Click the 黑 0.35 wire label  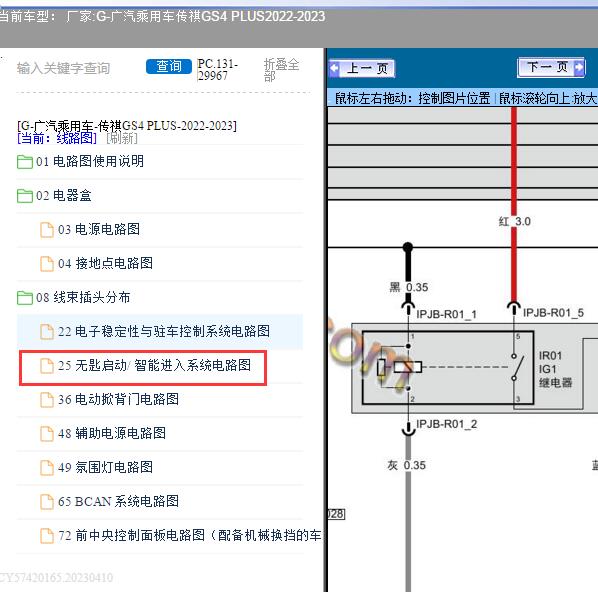(x=408, y=287)
